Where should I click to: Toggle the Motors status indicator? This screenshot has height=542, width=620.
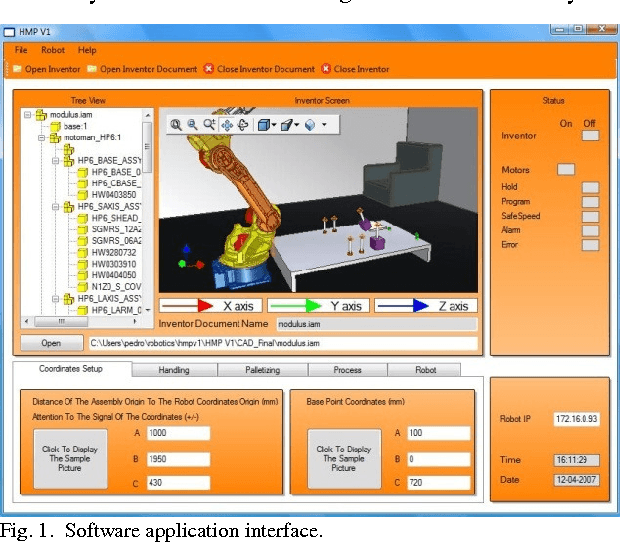pyautogui.click(x=566, y=170)
